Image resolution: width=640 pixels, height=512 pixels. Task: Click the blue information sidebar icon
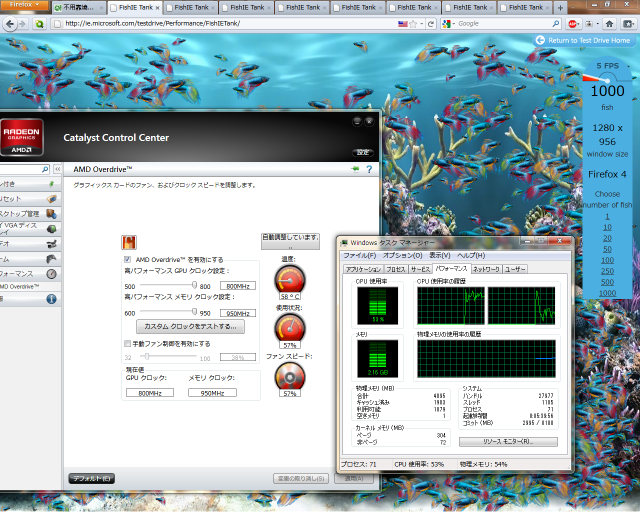(51, 299)
